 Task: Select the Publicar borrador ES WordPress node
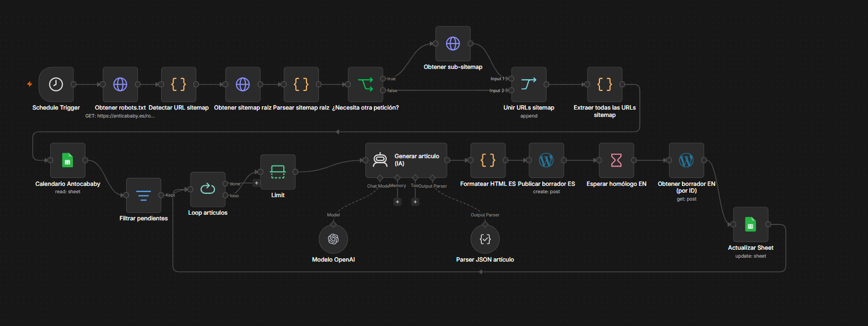pos(546,160)
